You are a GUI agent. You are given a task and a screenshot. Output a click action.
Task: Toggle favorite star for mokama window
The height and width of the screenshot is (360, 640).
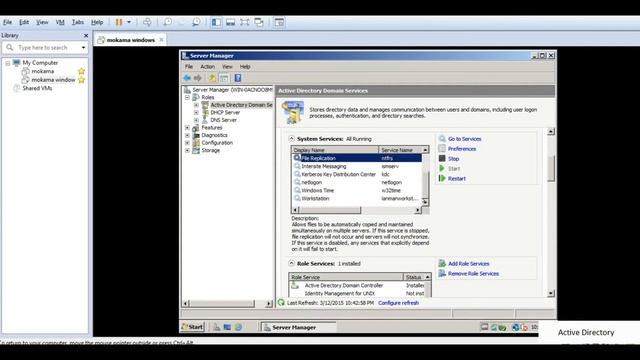point(82,80)
